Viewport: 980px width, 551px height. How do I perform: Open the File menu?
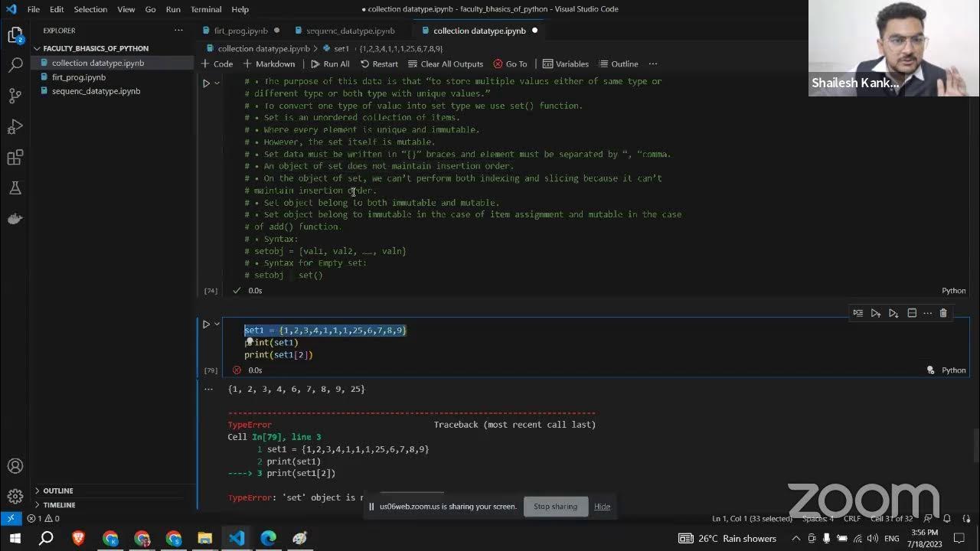coord(34,9)
